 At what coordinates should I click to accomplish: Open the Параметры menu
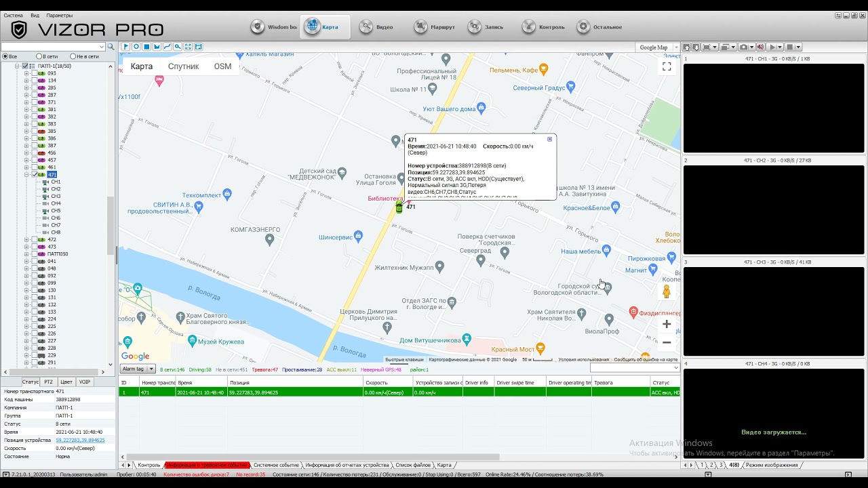60,15
